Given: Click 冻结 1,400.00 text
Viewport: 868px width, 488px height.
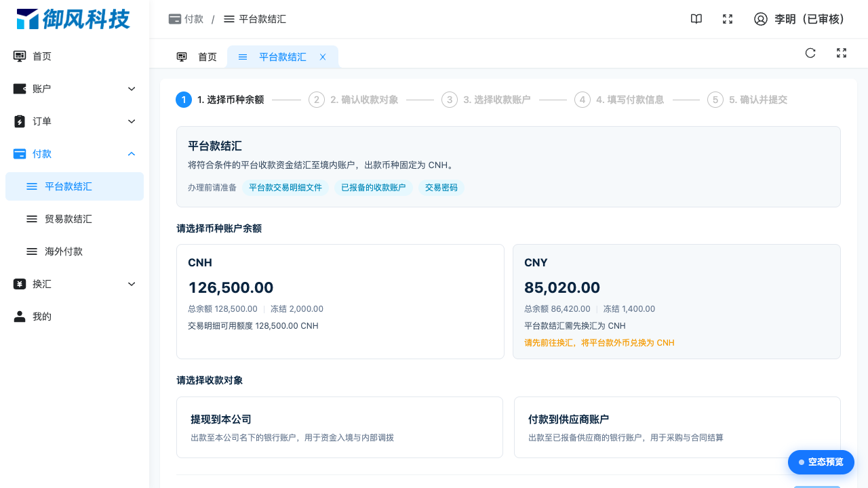Looking at the screenshot, I should [629, 309].
